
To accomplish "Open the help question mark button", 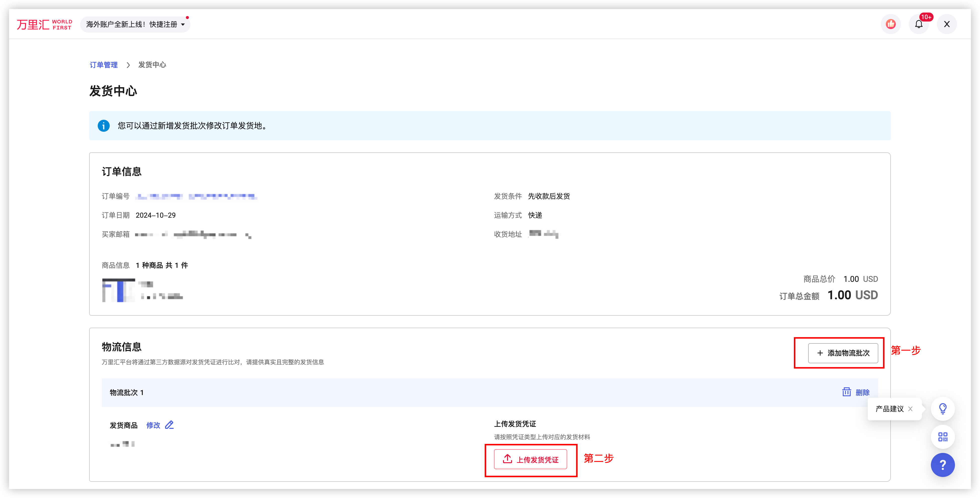I will click(942, 464).
